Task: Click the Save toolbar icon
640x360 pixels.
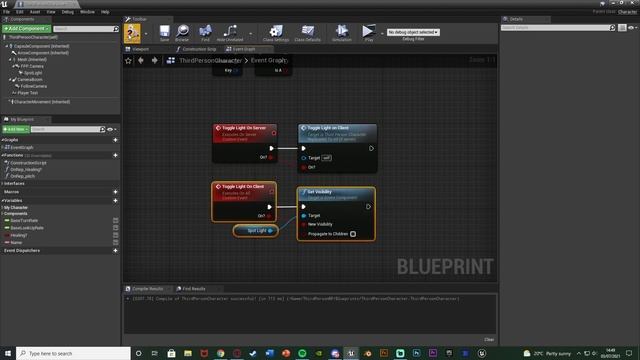Action: pyautogui.click(x=164, y=33)
